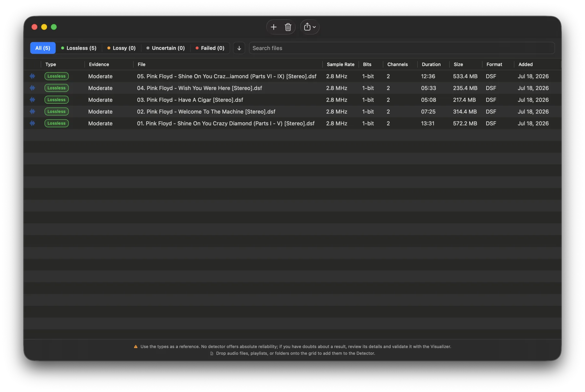This screenshot has height=392, width=585.
Task: Click Lossless badge on Wish You Were Here
Action: click(x=57, y=88)
